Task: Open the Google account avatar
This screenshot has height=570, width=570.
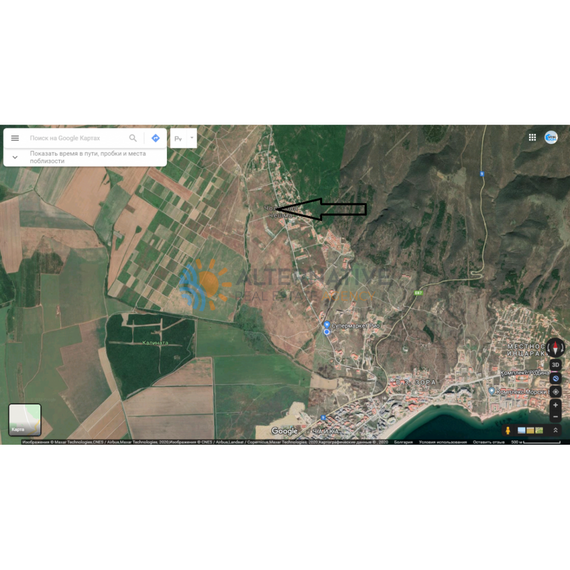Action: 551,137
